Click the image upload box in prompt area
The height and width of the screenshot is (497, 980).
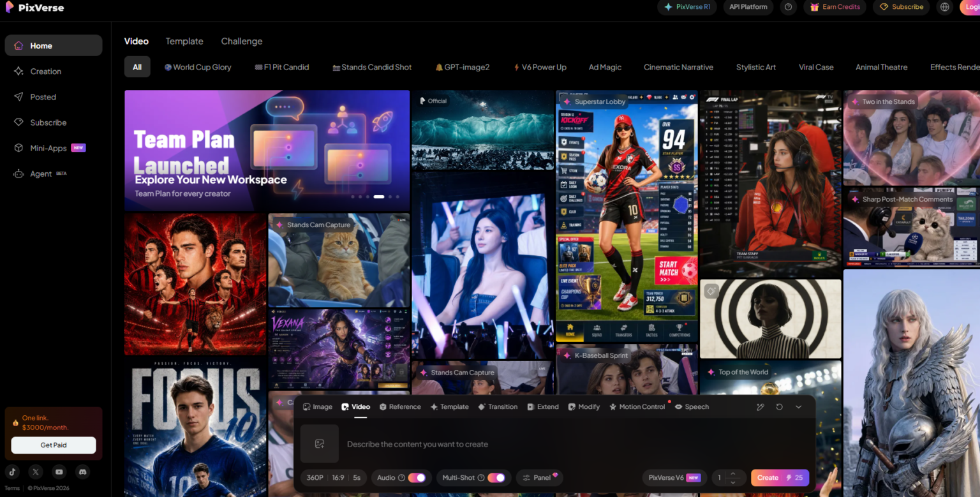click(x=320, y=443)
